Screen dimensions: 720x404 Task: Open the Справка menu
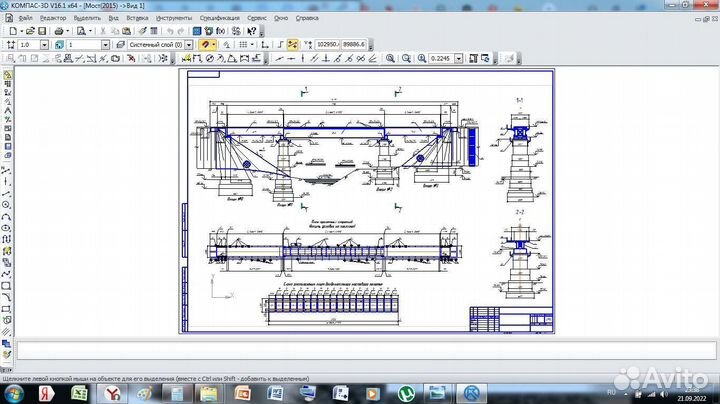308,18
